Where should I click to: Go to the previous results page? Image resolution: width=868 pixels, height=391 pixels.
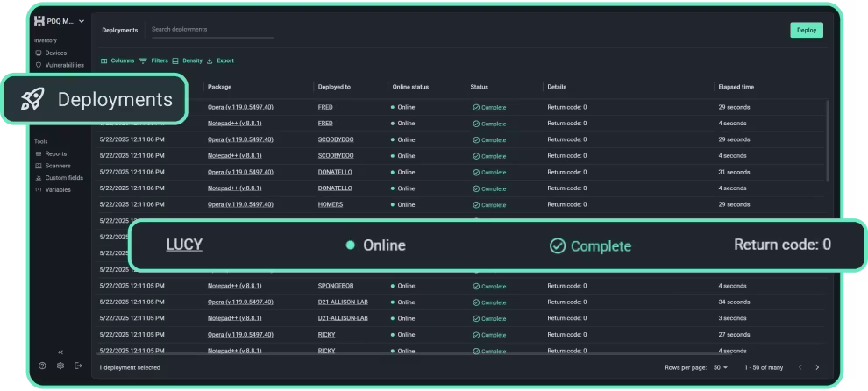click(799, 367)
